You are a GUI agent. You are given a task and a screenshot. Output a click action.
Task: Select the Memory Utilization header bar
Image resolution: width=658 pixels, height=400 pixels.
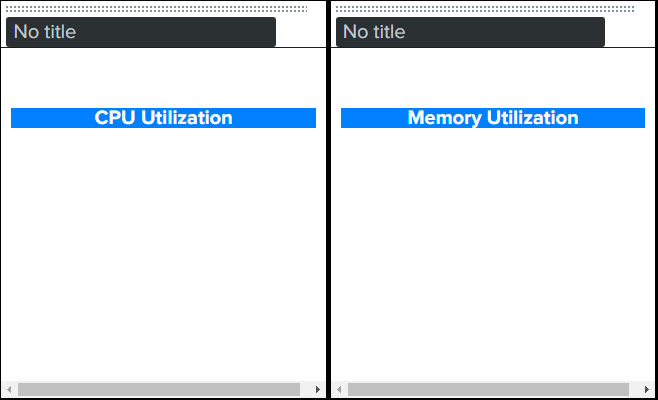pyautogui.click(x=492, y=118)
